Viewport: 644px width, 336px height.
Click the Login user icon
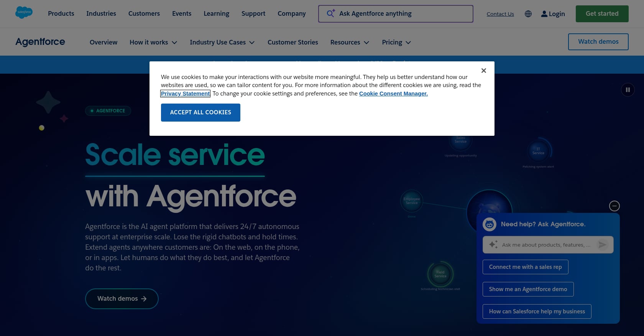(x=544, y=14)
